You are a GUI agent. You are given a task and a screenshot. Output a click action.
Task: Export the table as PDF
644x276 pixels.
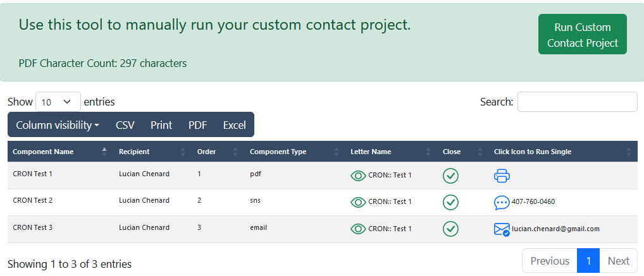(x=197, y=125)
